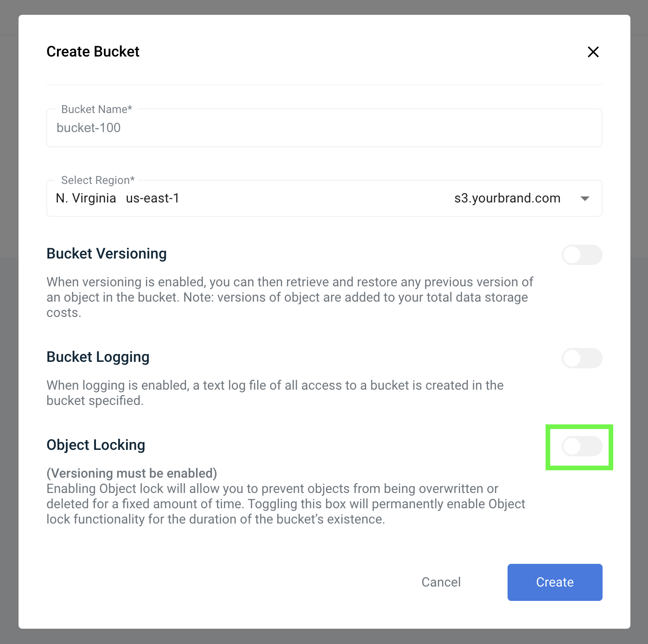Image resolution: width=648 pixels, height=644 pixels.
Task: Open the Select Region dropdown
Action: tap(324, 198)
